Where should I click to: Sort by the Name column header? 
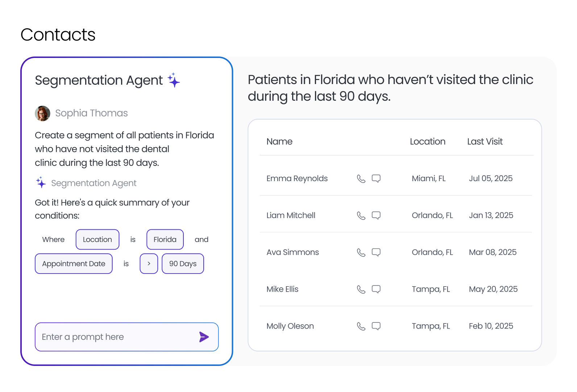[279, 142]
